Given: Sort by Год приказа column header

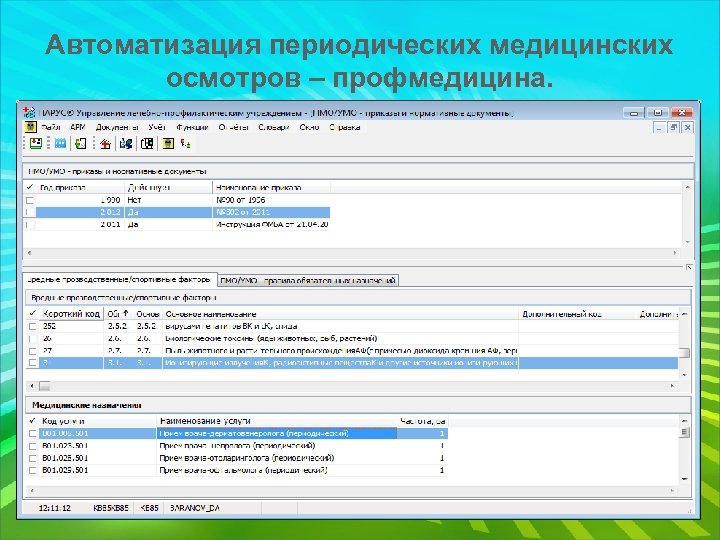Looking at the screenshot, I should (80, 187).
